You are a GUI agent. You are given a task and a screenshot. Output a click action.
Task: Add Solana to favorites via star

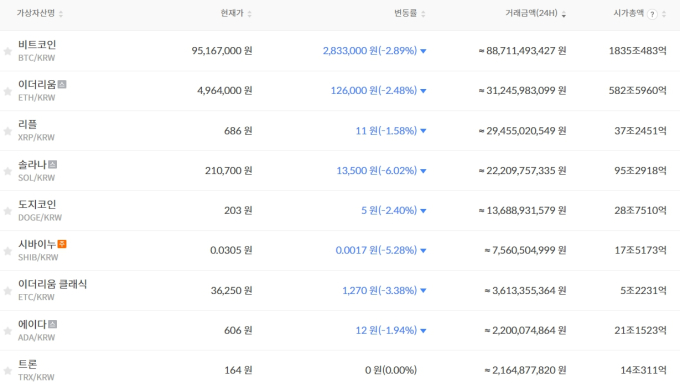coord(7,171)
